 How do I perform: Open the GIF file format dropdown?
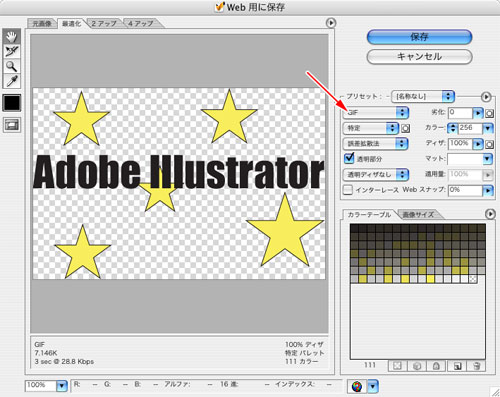[x=376, y=113]
